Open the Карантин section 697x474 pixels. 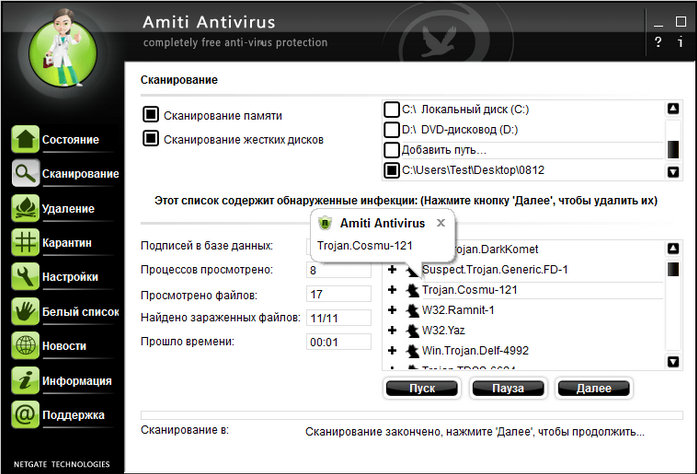(67, 243)
